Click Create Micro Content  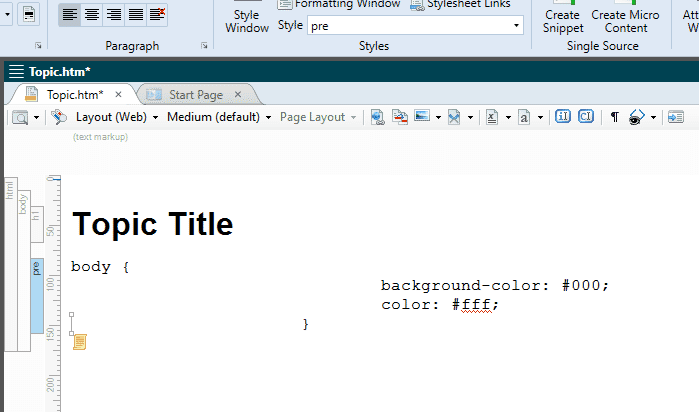click(x=625, y=18)
